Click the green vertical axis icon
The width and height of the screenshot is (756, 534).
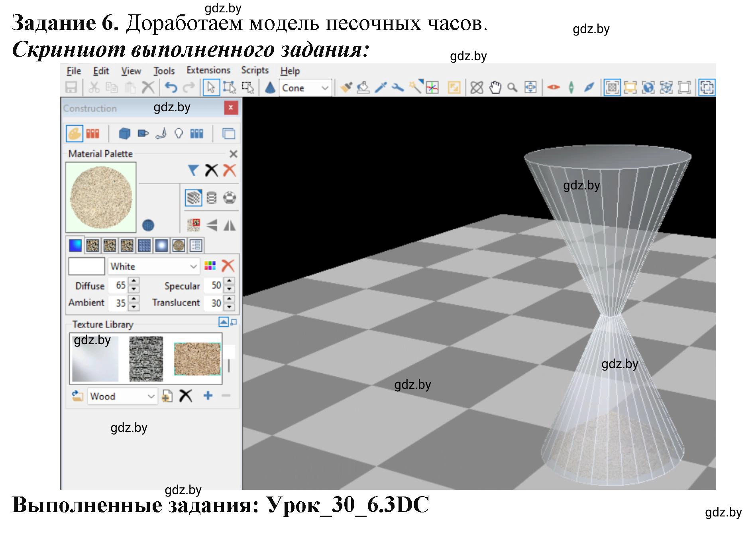pos(571,87)
